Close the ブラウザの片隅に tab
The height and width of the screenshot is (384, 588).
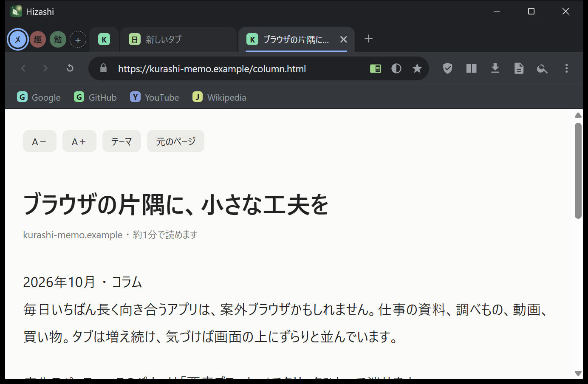coord(344,40)
